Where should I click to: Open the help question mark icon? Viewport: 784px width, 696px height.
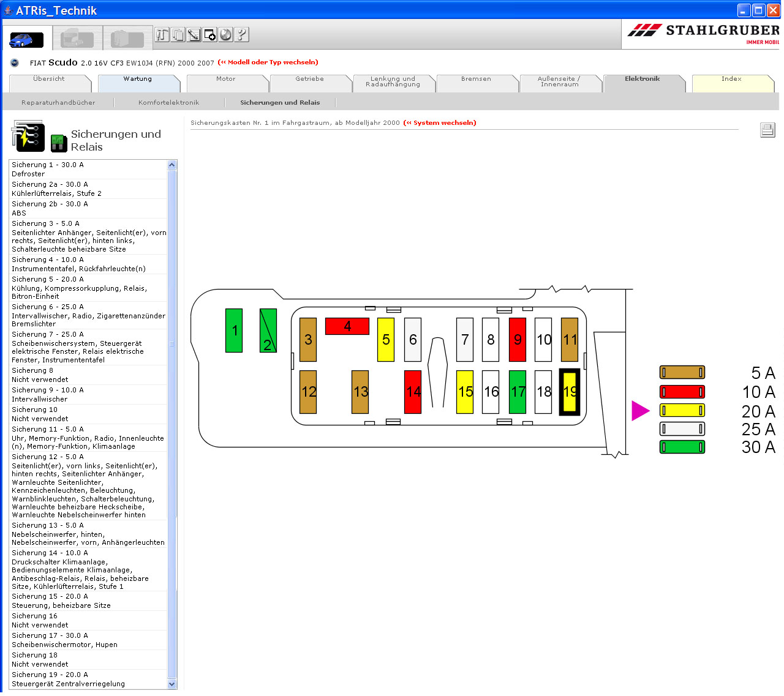coord(242,35)
